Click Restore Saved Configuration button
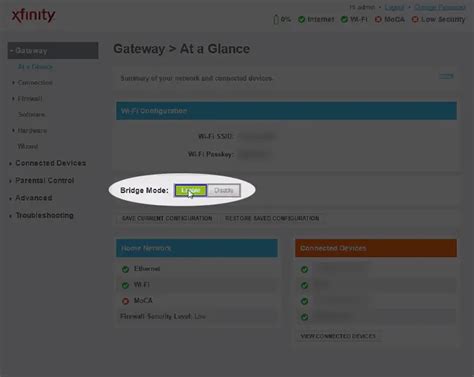 [272, 218]
